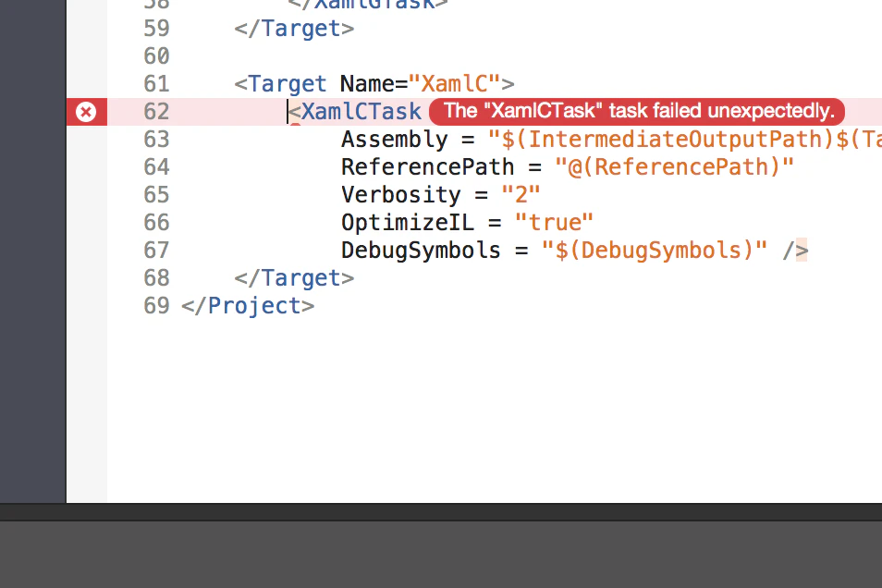Image resolution: width=882 pixels, height=588 pixels.
Task: Click the closing </Project> tag
Action: point(248,305)
